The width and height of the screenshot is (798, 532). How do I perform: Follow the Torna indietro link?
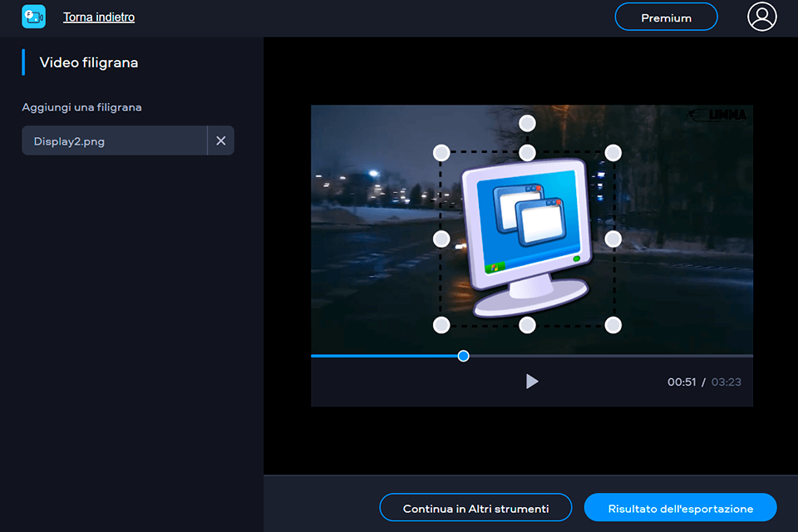coord(98,17)
